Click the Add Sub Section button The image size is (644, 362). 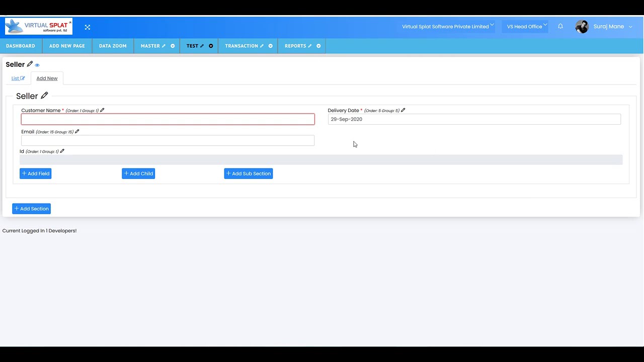point(249,173)
